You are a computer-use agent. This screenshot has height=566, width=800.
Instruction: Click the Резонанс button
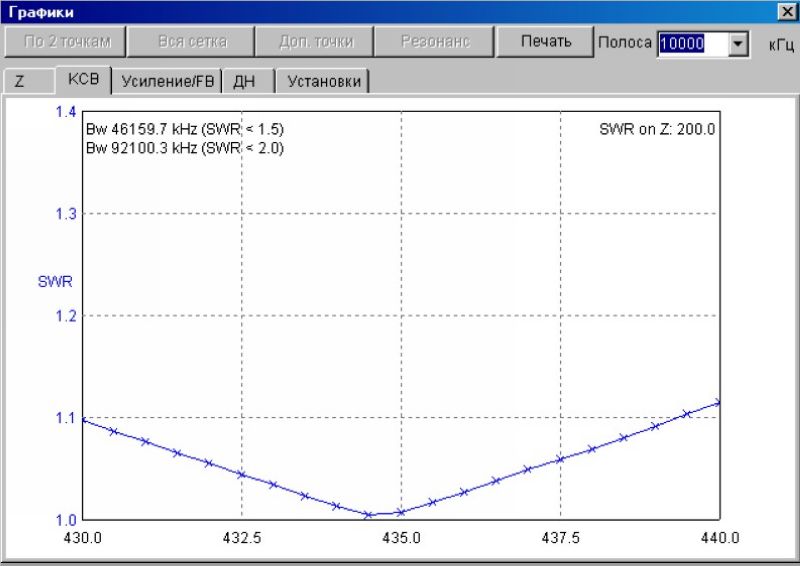coord(435,42)
